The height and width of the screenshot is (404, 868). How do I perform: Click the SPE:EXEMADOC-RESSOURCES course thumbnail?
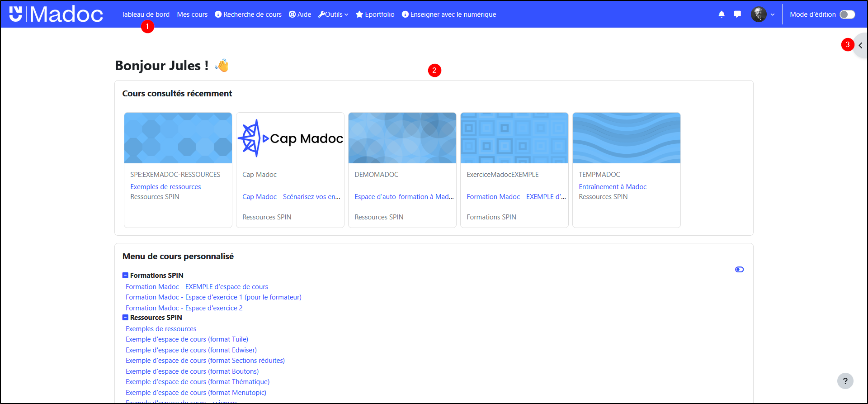(x=178, y=138)
